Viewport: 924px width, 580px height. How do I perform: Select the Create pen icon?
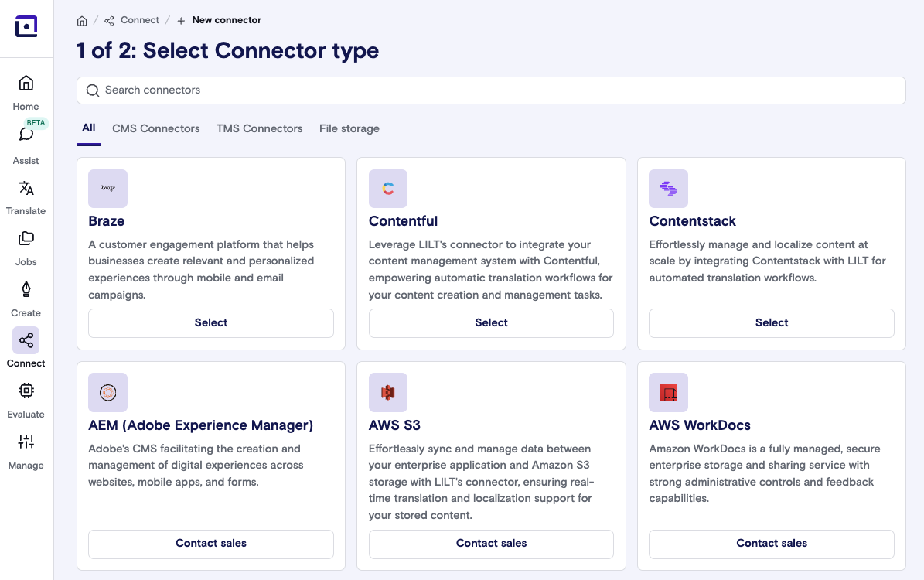pyautogui.click(x=26, y=290)
